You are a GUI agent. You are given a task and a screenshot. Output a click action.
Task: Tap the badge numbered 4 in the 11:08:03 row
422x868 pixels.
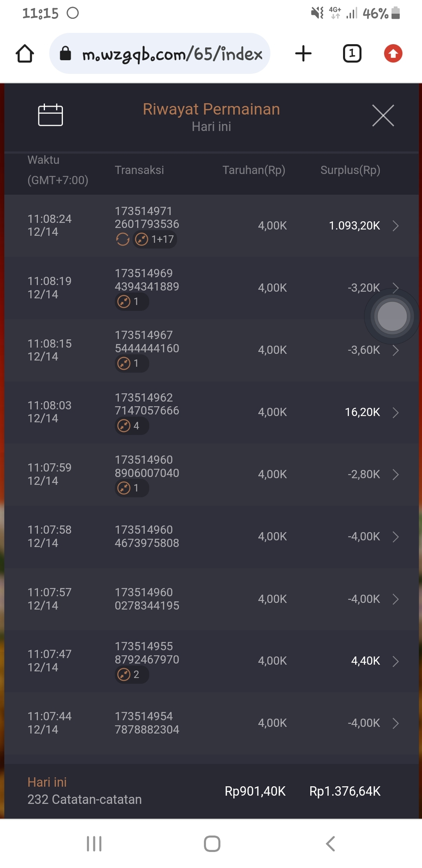[x=132, y=426]
